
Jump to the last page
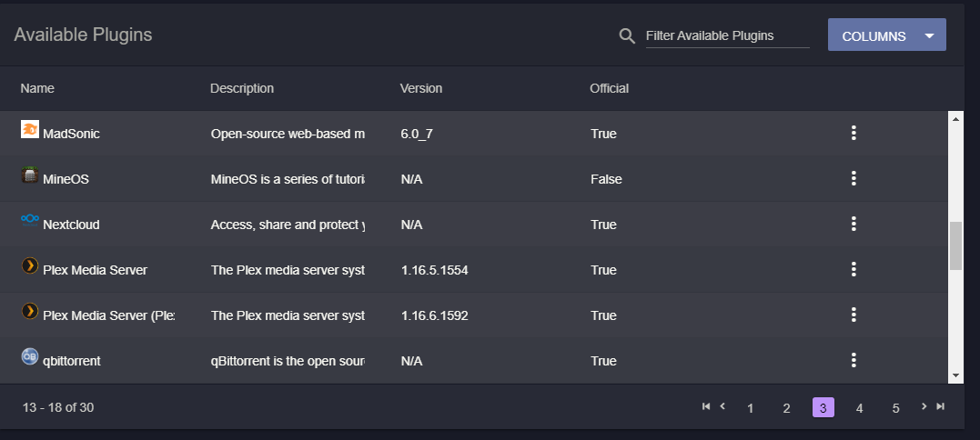[941, 406]
